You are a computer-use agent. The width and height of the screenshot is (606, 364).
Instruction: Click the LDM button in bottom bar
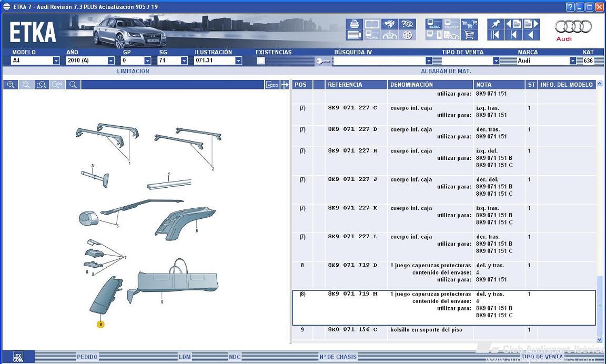coord(185,357)
